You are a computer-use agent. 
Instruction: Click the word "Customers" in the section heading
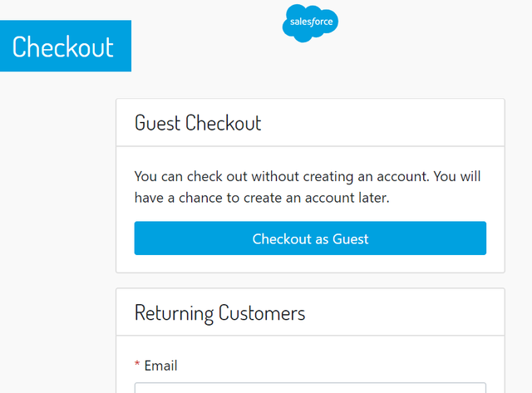[x=262, y=313]
